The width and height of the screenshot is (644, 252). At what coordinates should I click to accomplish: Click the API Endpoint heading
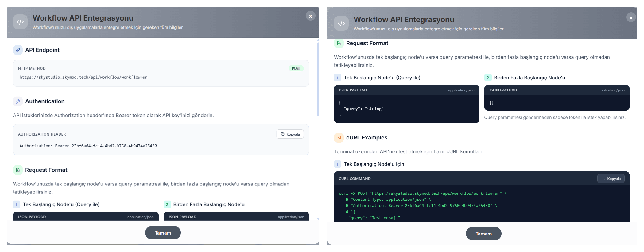(42, 50)
